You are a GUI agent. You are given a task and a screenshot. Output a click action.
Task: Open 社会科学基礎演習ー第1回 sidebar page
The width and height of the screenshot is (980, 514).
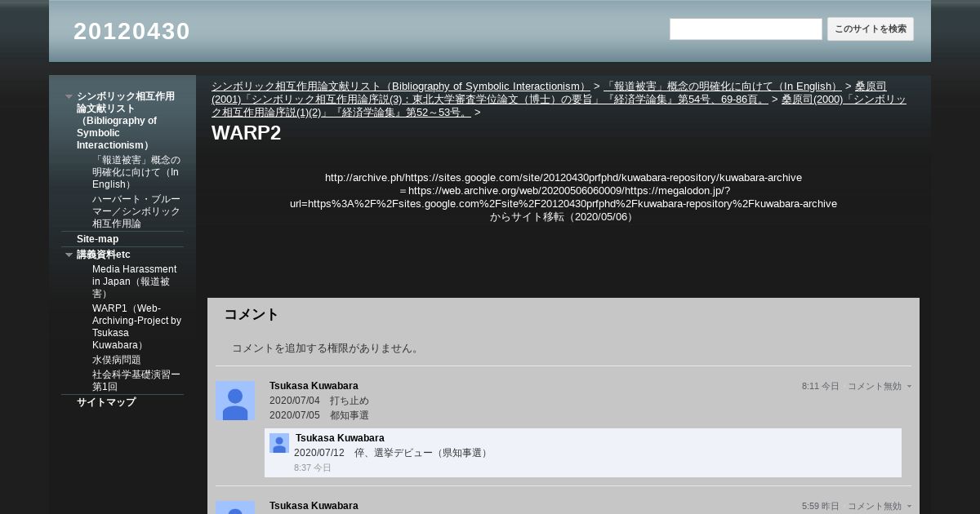(136, 381)
